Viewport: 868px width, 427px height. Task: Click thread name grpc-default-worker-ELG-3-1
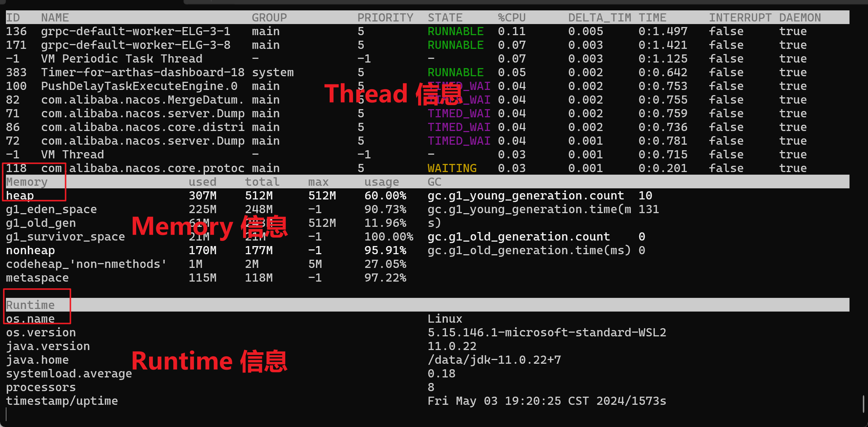[135, 31]
